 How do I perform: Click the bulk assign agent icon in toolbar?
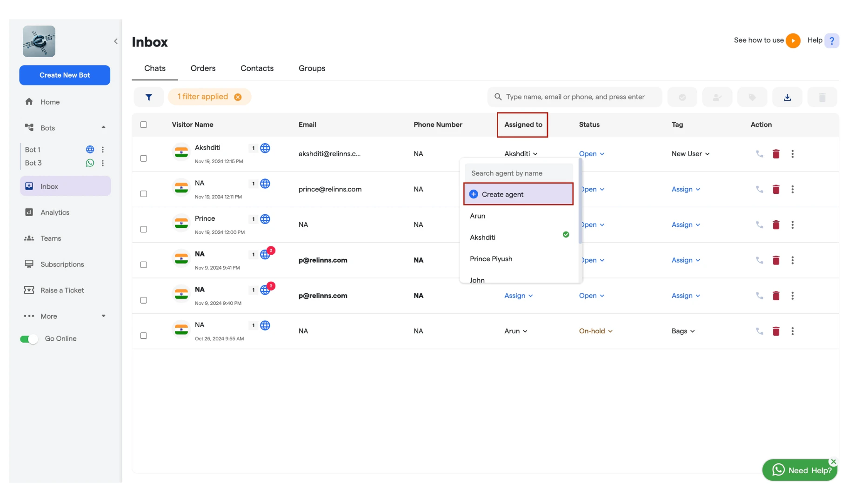(x=717, y=97)
